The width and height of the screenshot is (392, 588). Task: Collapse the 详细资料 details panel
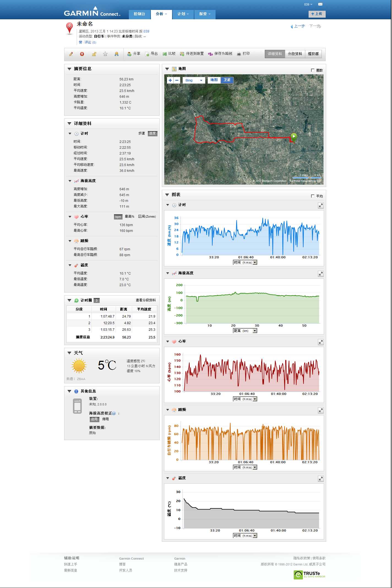[x=69, y=124]
